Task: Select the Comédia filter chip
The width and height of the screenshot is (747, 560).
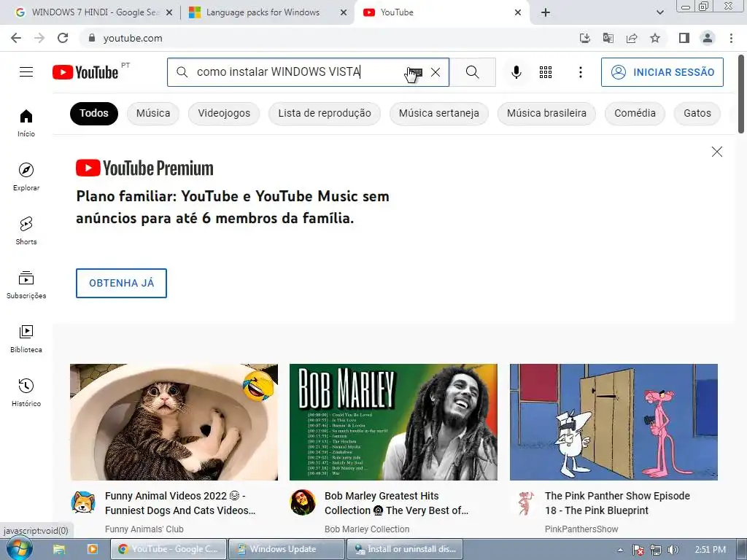Action: tap(635, 113)
